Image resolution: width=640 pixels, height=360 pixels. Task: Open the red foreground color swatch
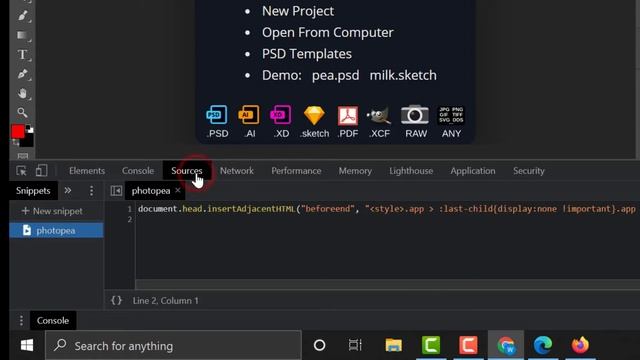18,131
